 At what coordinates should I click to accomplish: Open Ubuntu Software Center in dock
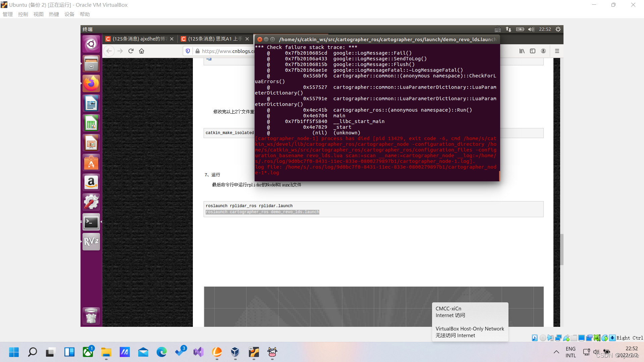(x=91, y=163)
